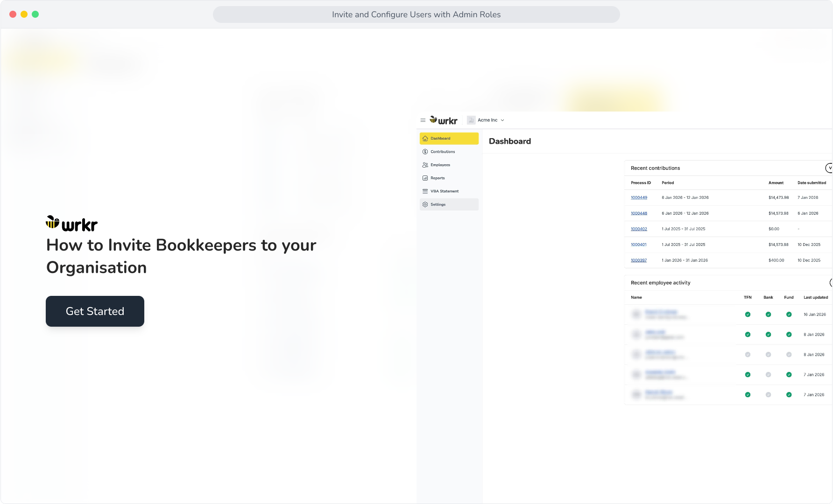Click green TFN check for 16 Jan 2026 employee
This screenshot has width=833, height=504.
[x=748, y=315]
